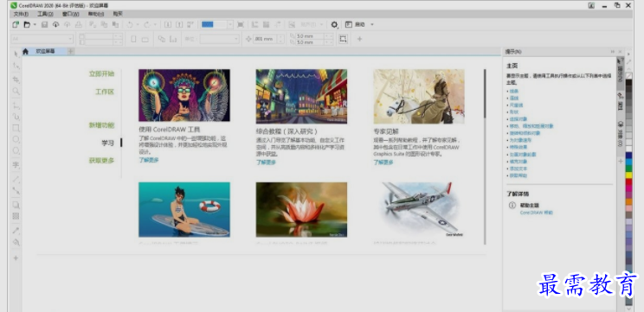Click the page-border icon on property bar

pos(343,39)
